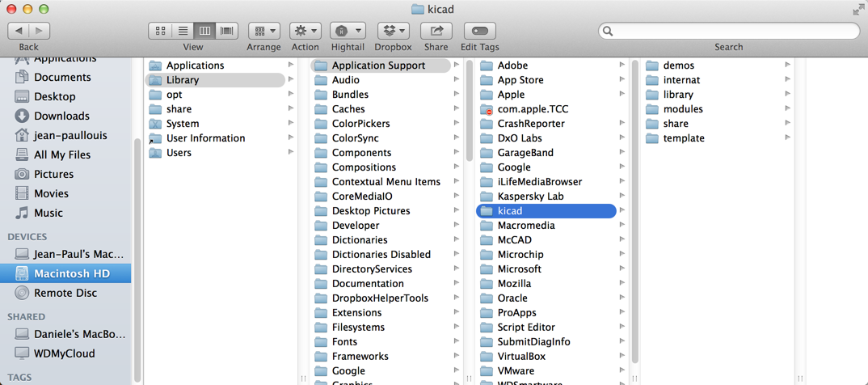Switch to icon view

coord(161,31)
